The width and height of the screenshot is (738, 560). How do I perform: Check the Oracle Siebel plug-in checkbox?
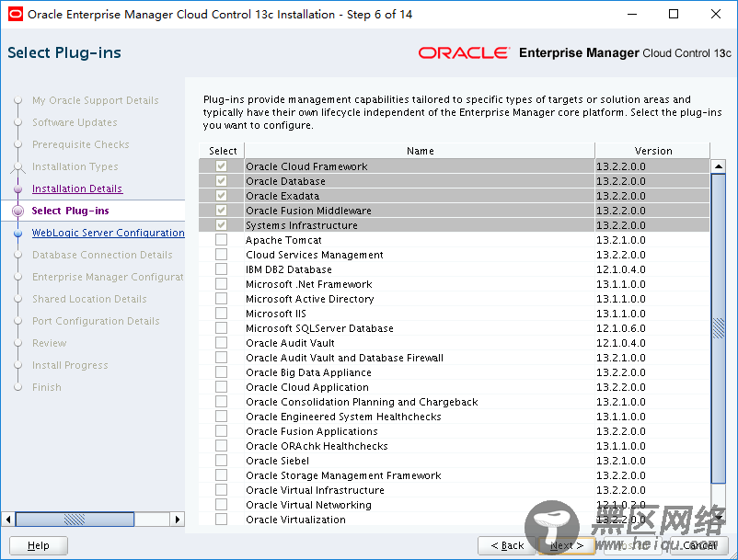pos(221,461)
